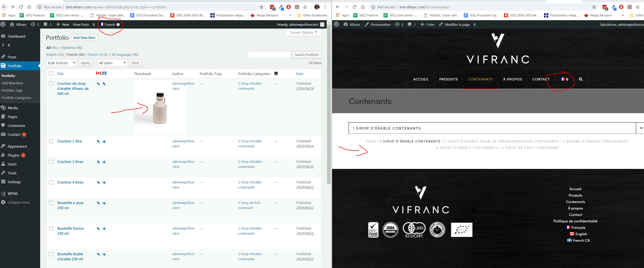Select the Bouteille Dorica 250 ml checkbox
The width and height of the screenshot is (644, 268).
tap(51, 228)
